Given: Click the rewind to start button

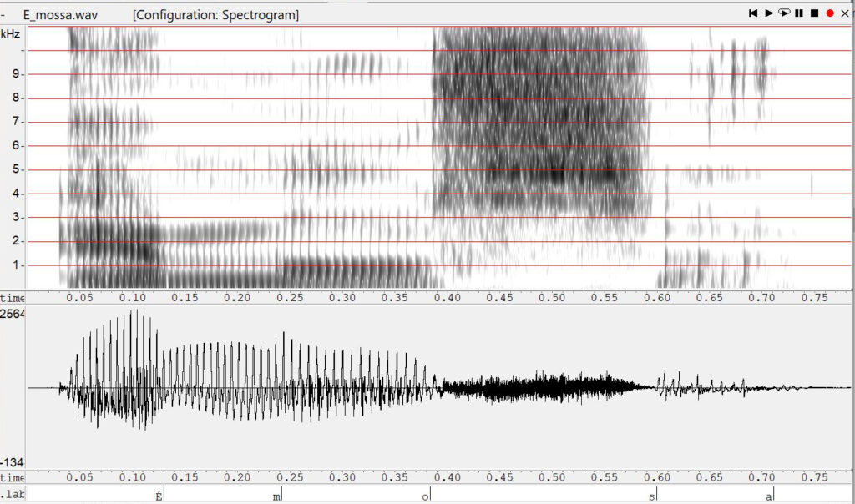Looking at the screenshot, I should (x=753, y=13).
